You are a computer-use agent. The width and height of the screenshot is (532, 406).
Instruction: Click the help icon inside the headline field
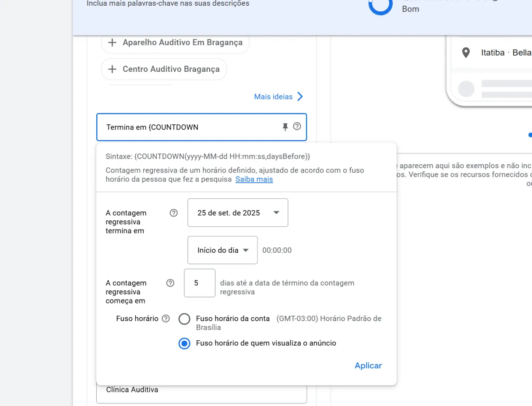point(297,127)
